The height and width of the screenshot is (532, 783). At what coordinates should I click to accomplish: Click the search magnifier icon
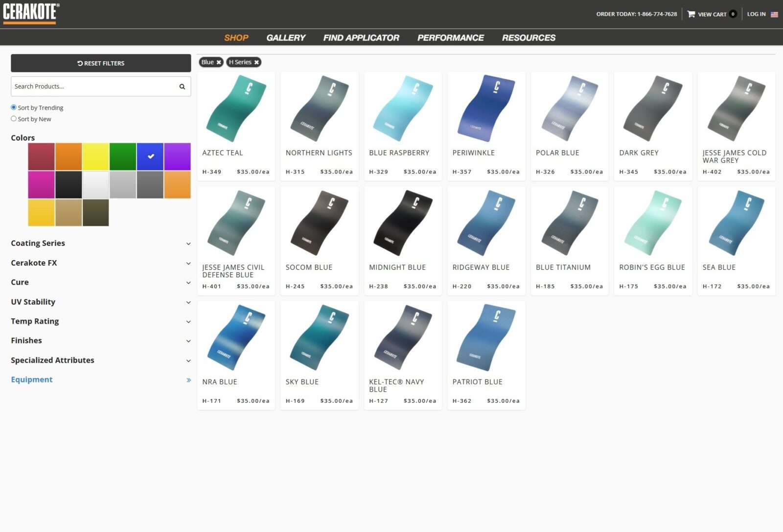[182, 87]
